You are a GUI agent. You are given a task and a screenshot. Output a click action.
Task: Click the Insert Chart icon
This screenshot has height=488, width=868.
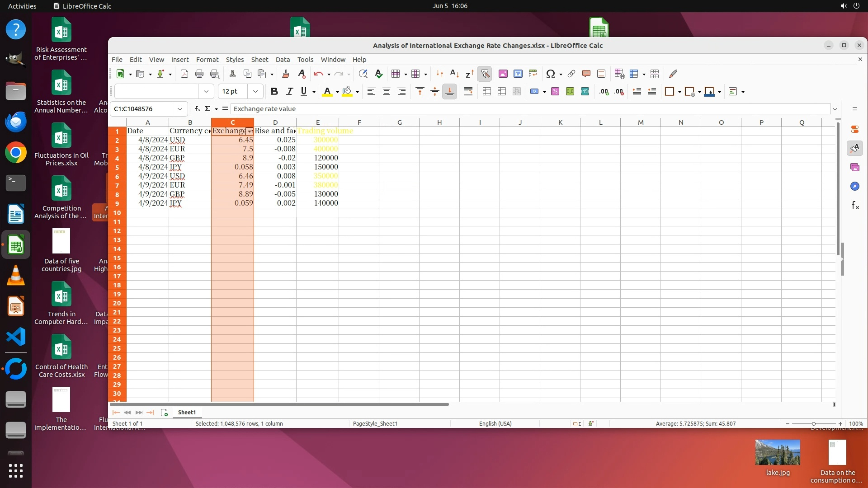[518, 74]
